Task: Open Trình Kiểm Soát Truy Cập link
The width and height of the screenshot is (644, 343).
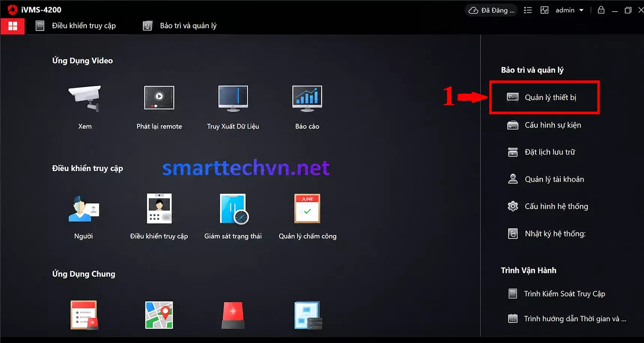Action: pyautogui.click(x=565, y=294)
